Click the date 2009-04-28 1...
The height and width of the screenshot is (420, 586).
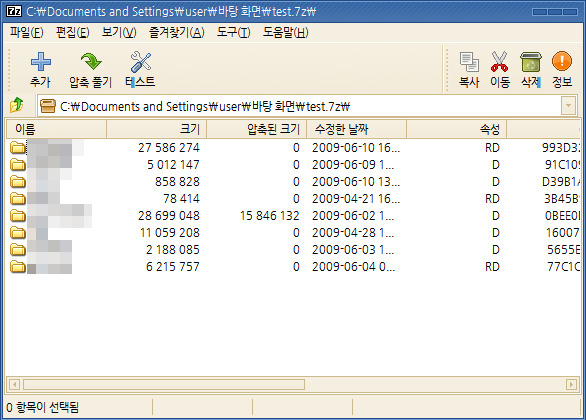[353, 233]
